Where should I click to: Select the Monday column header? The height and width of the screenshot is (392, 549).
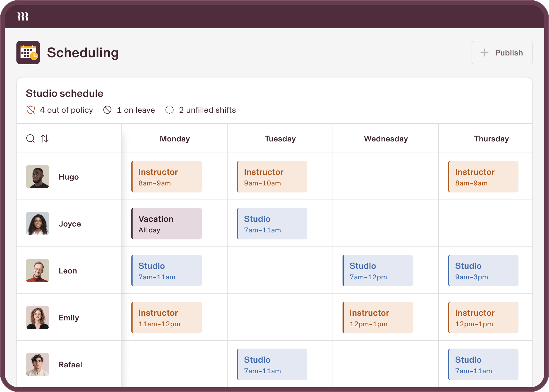tap(174, 138)
